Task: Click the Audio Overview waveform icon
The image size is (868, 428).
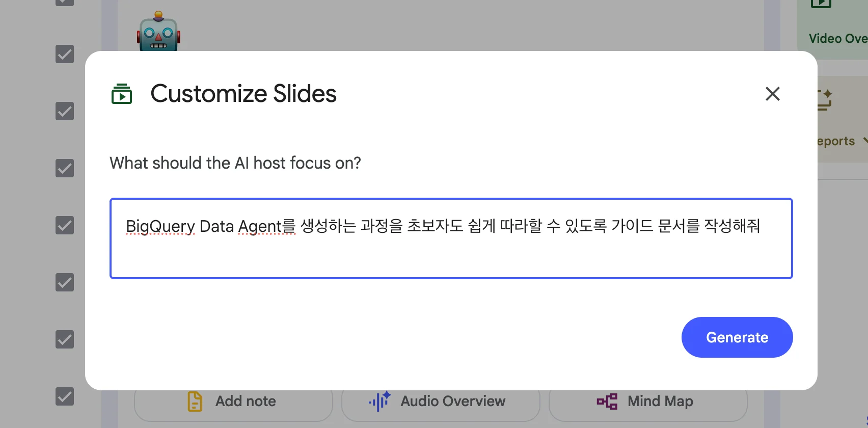Action: coord(379,401)
